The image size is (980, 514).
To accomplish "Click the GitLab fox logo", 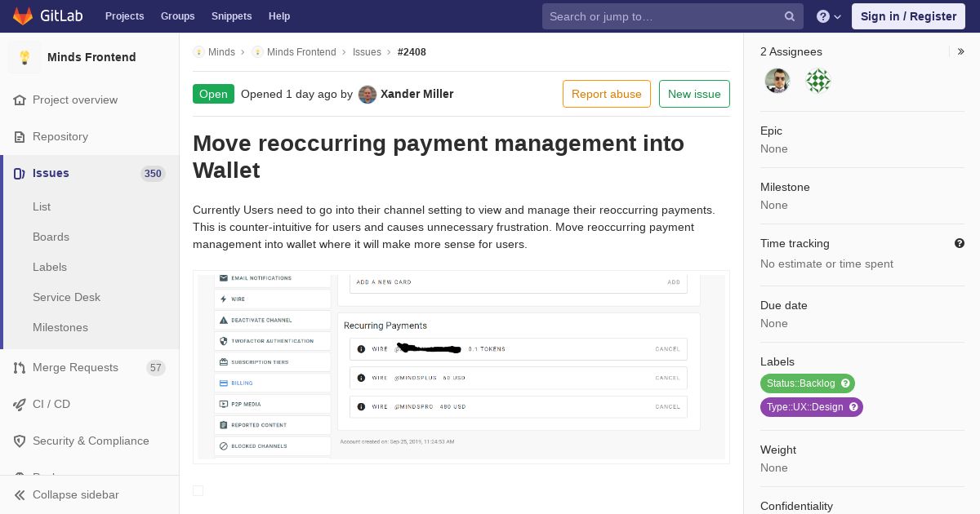I will coord(23,16).
